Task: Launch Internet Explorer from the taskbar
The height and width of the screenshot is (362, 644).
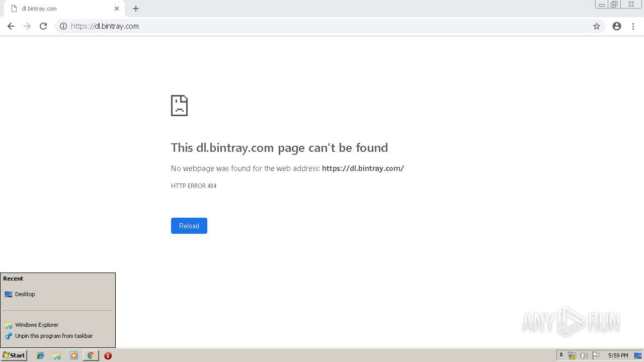Action: tap(40, 355)
